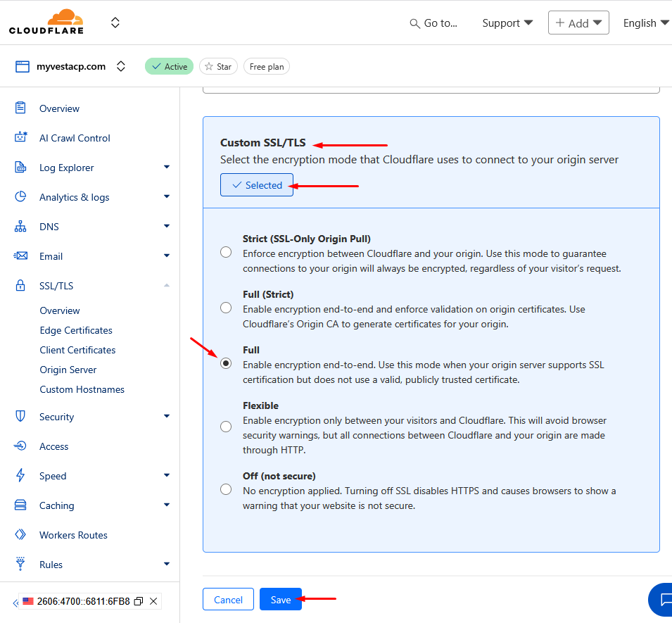Open the chat support bubble
Viewport: 672px width, 623px height.
click(662, 600)
